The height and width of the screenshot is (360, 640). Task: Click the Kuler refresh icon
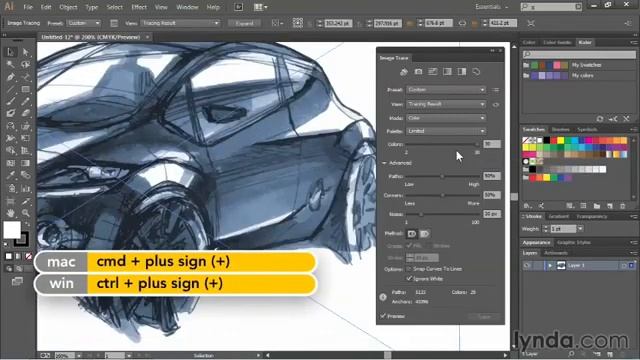(600, 119)
